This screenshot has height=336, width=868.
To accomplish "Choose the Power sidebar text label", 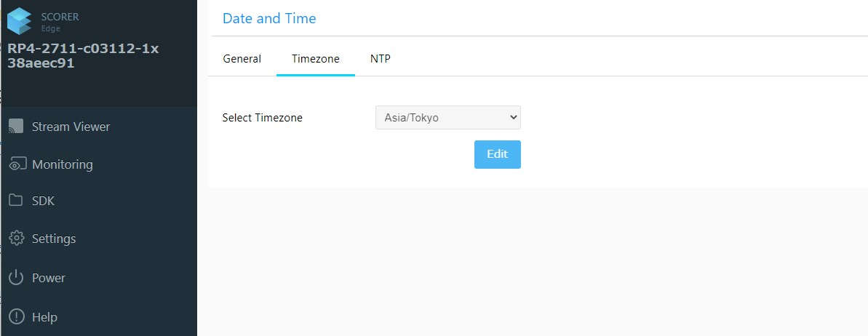I will [x=48, y=278].
